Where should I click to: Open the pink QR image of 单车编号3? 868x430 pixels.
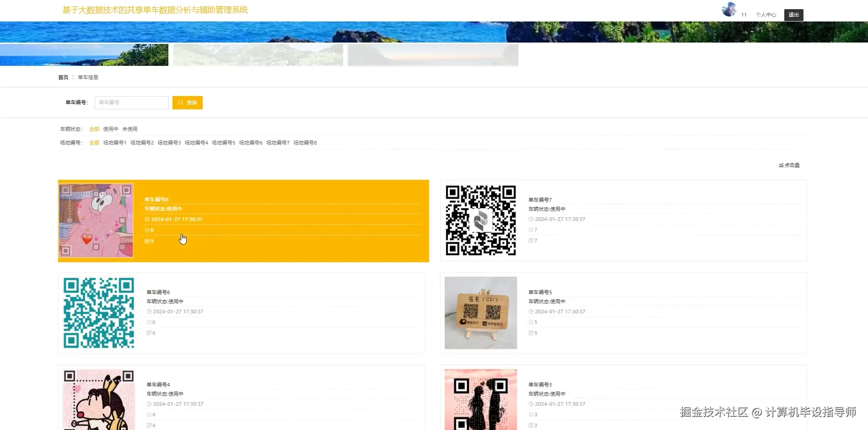(x=481, y=399)
